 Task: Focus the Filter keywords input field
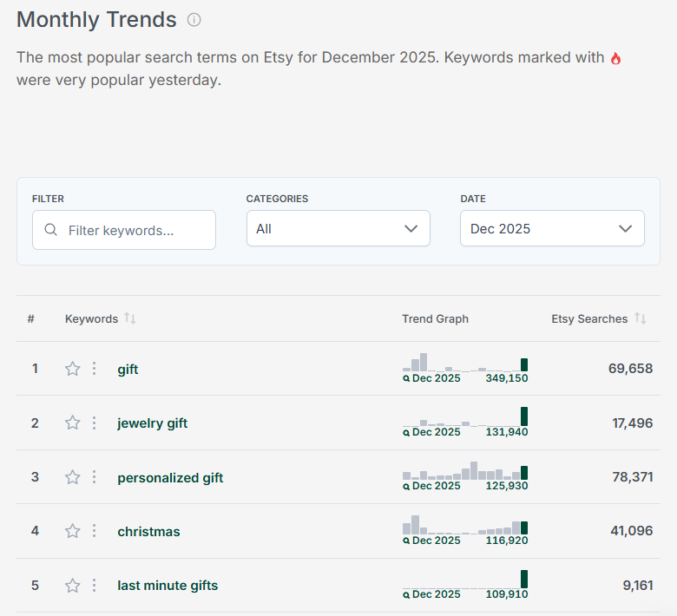click(124, 230)
